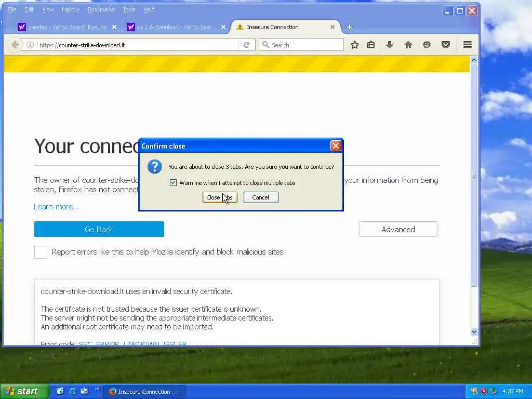Confirm with the Close tabs button
This screenshot has height=399, width=532.
coord(220,197)
